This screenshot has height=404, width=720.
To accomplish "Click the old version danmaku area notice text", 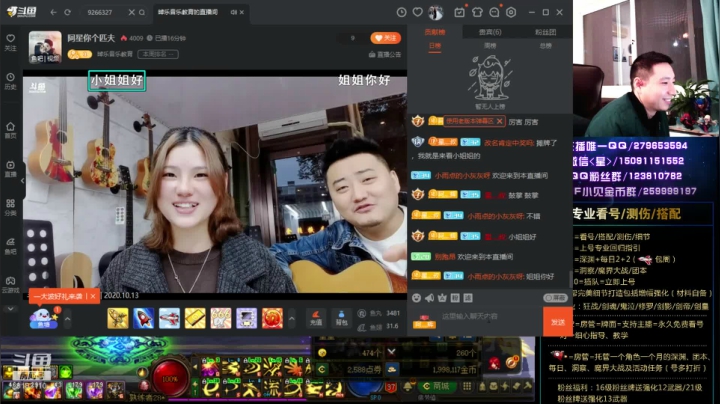I will (x=469, y=121).
